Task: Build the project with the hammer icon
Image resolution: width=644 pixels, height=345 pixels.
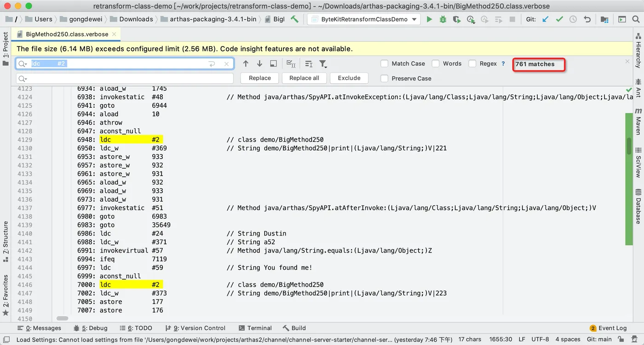Action: 295,19
